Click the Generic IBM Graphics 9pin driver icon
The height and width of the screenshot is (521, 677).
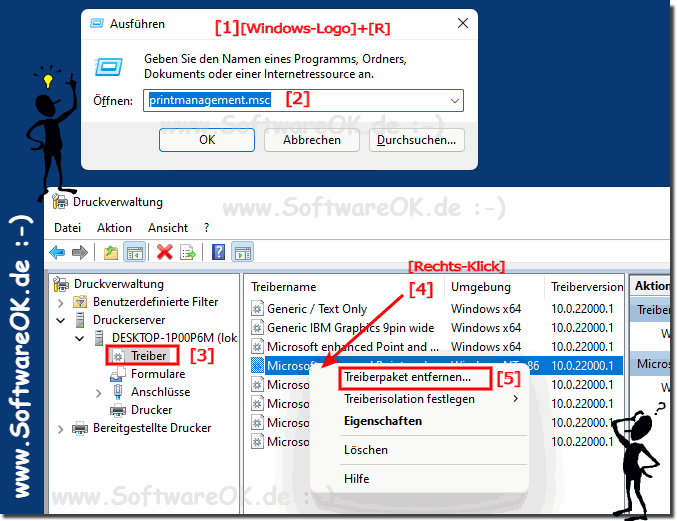tap(257, 328)
